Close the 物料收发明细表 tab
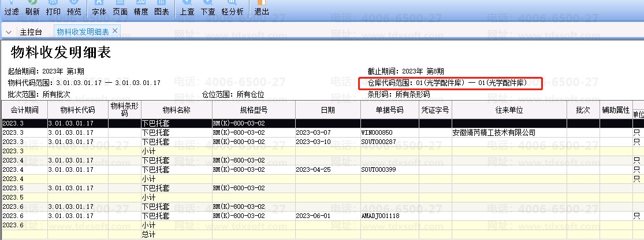The height and width of the screenshot is (240, 644). (x=115, y=31)
